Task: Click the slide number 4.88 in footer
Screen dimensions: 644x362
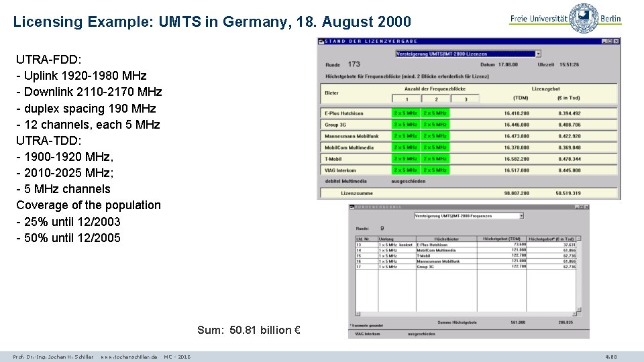Action: (611, 357)
